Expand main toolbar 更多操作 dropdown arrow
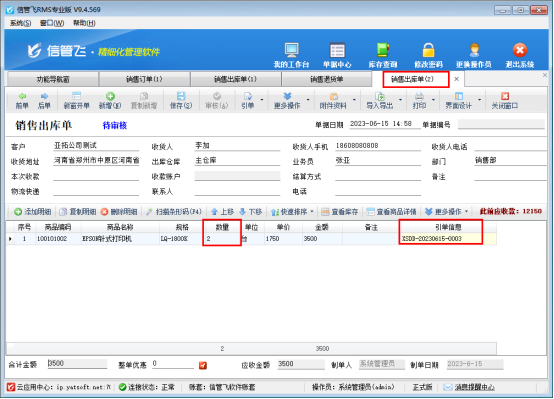The width and height of the screenshot is (554, 399). click(x=308, y=100)
